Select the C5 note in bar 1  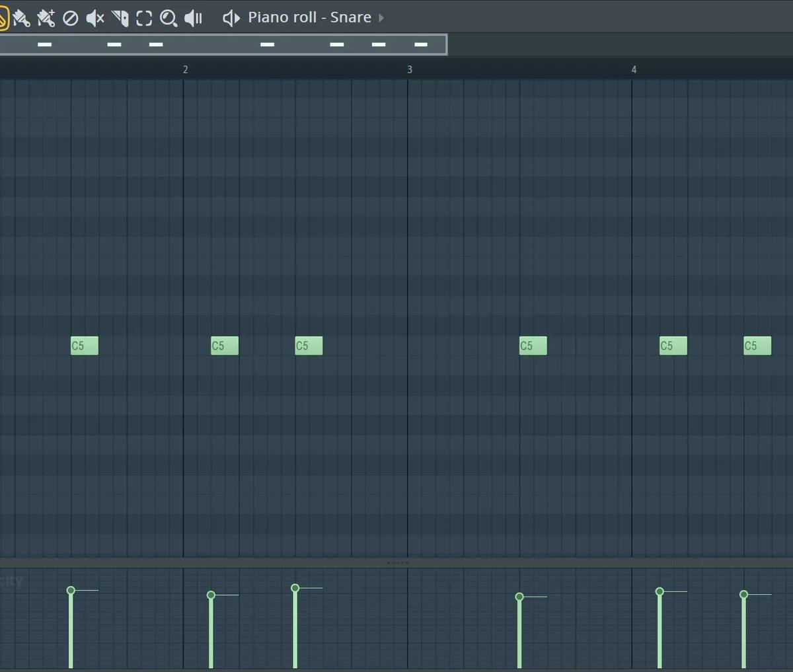[x=85, y=346]
